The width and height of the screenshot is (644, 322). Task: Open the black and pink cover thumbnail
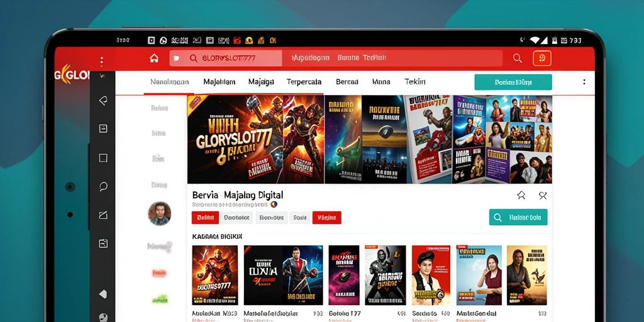tap(344, 275)
